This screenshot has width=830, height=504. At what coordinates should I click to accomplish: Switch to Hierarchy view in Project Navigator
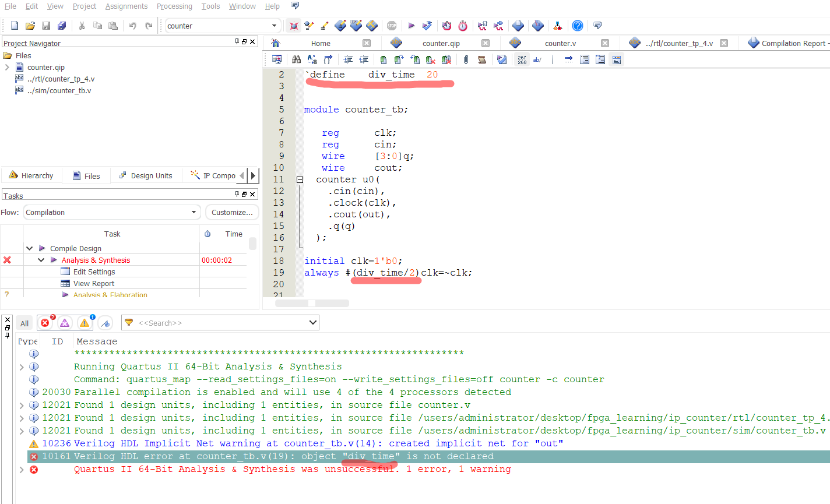tap(31, 175)
